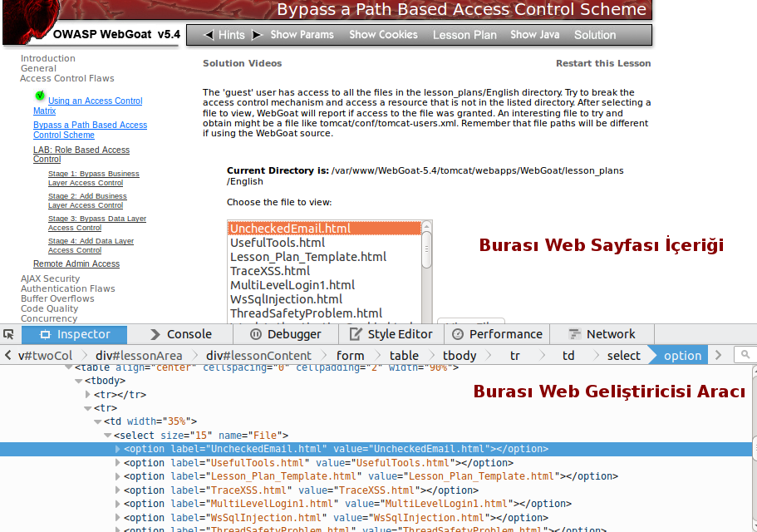Screen dimensions: 757x532
Task: Click the element picker icon in devtools
Action: point(8,334)
